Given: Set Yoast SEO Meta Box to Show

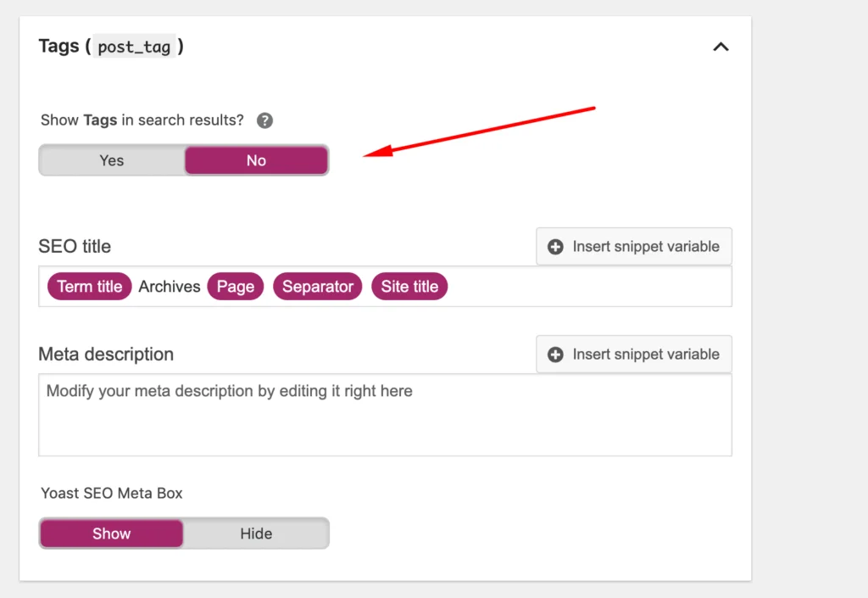Looking at the screenshot, I should [x=112, y=534].
